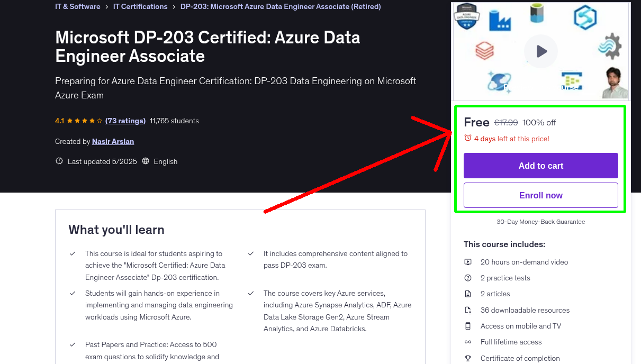The height and width of the screenshot is (364, 641).
Task: Click the practice tests question mark icon
Action: coord(468,278)
